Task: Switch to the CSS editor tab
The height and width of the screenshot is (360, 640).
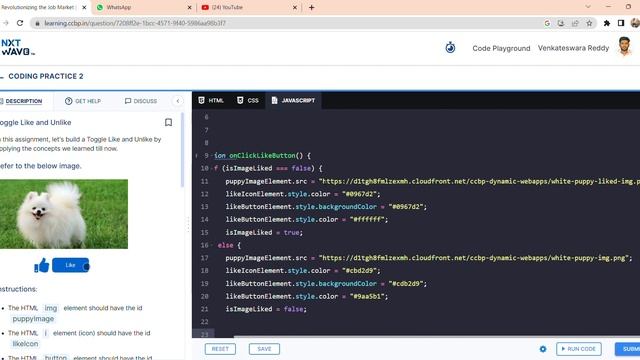Action: [x=248, y=100]
